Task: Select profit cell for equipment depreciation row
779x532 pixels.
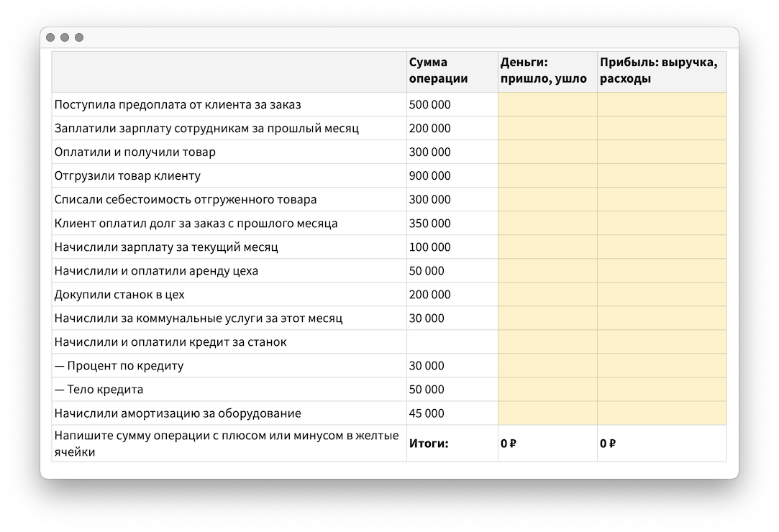Action: (x=661, y=413)
